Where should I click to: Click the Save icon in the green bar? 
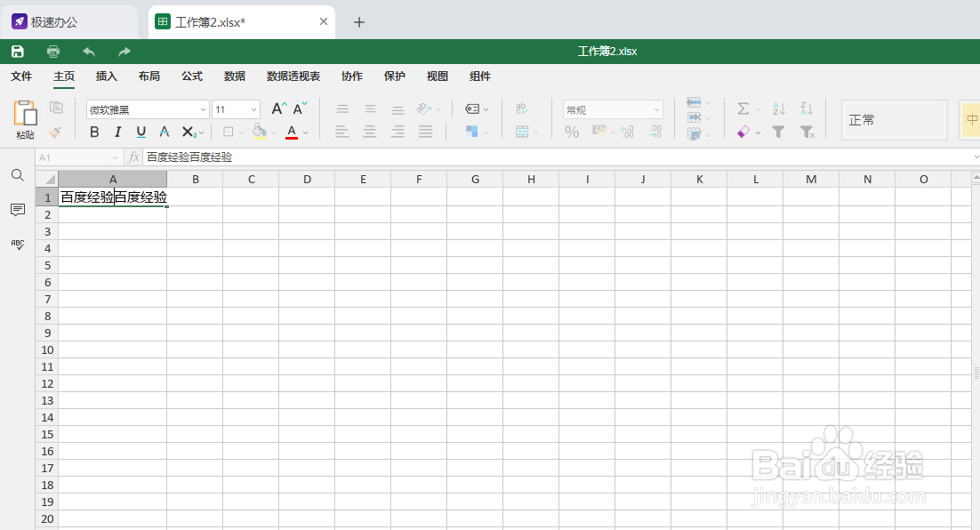click(x=18, y=52)
